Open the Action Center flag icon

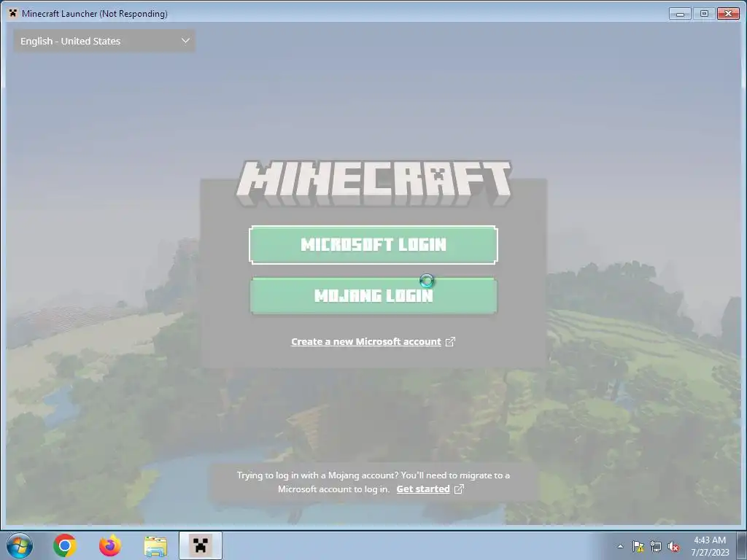tap(638, 546)
